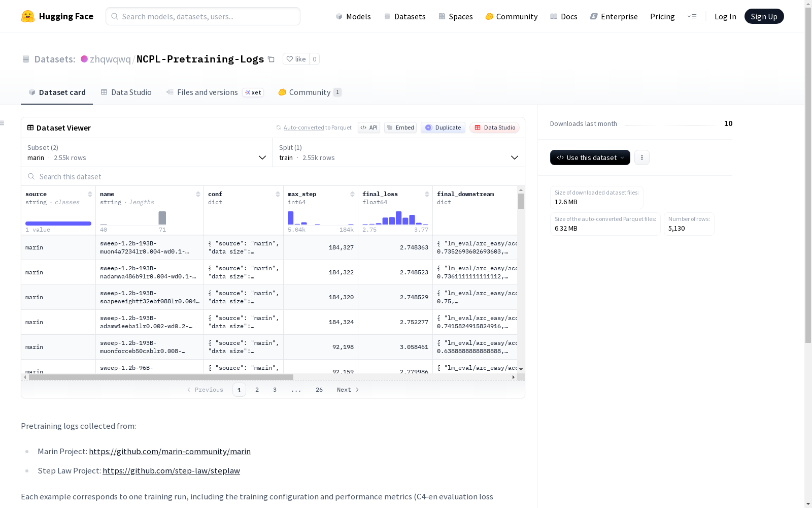Expand the Subset marin dropdown
Viewport: 812px width, 508px height.
click(147, 152)
